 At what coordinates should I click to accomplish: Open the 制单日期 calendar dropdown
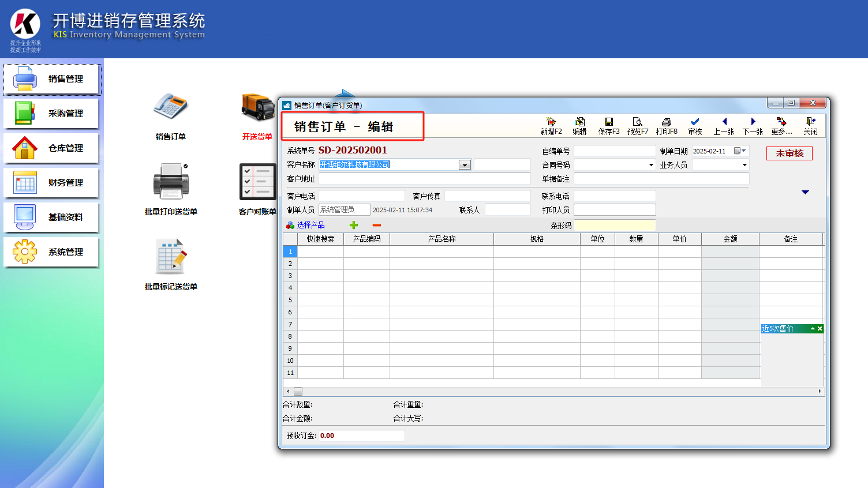(740, 151)
